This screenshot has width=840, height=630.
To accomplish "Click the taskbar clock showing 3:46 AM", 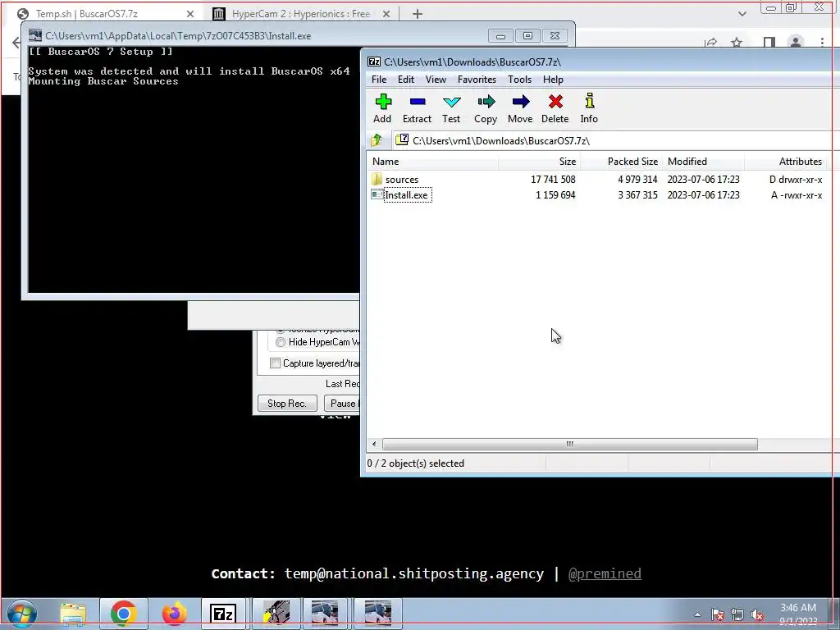I will 797,614.
